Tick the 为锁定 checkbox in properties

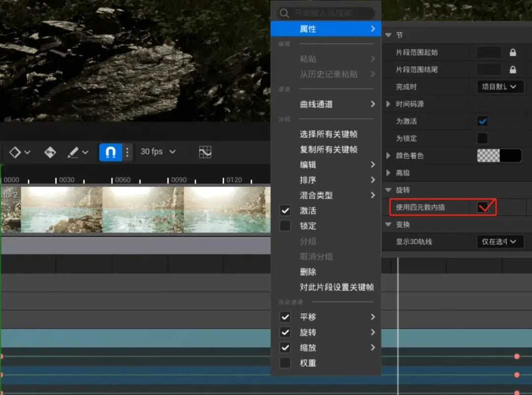pyautogui.click(x=482, y=138)
